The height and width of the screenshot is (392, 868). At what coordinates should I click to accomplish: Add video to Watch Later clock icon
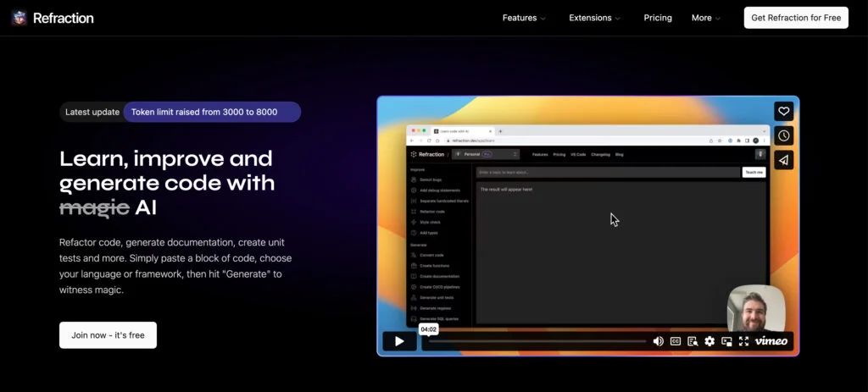tap(783, 135)
